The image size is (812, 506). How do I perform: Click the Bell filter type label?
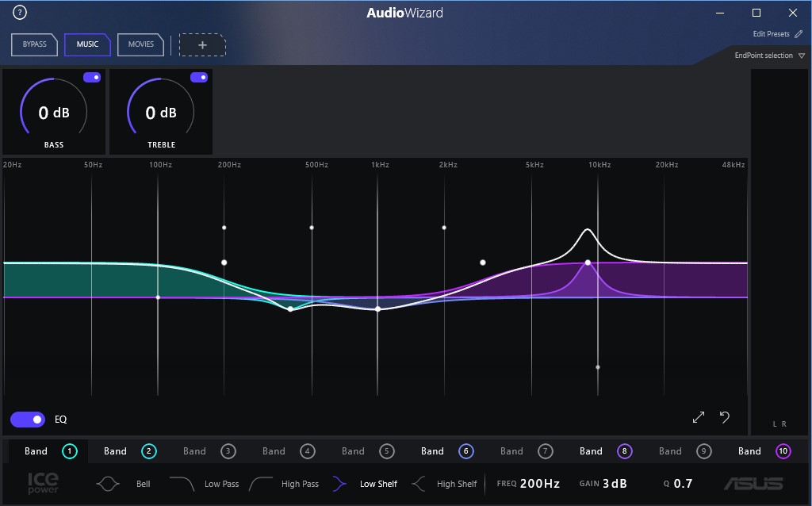coord(144,484)
